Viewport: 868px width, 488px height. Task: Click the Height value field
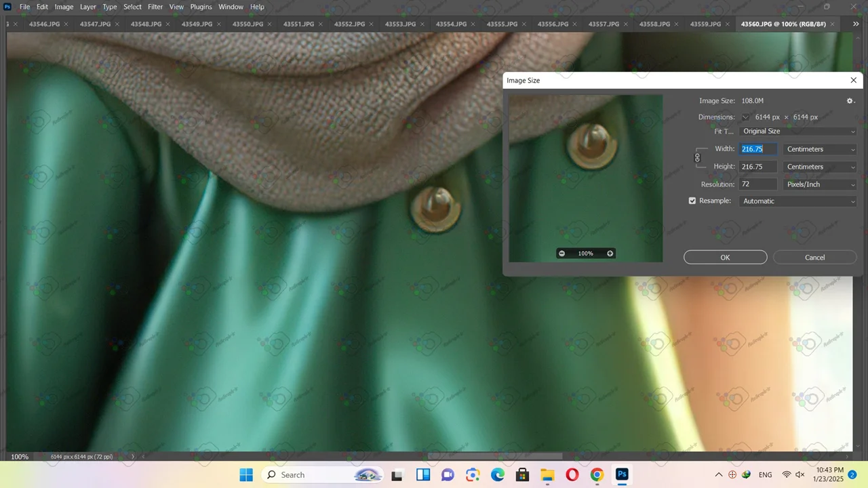click(757, 167)
